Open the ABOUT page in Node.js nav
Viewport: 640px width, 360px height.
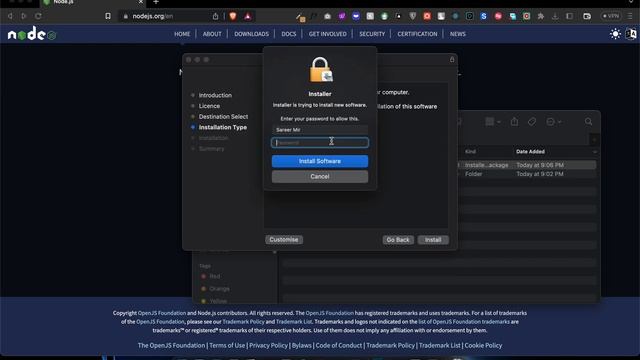pyautogui.click(x=212, y=34)
